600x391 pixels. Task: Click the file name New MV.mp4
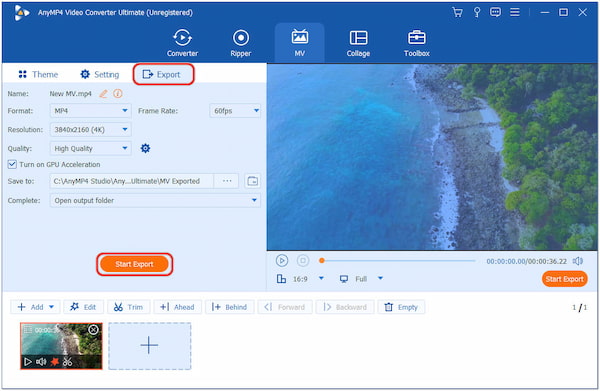(x=70, y=94)
